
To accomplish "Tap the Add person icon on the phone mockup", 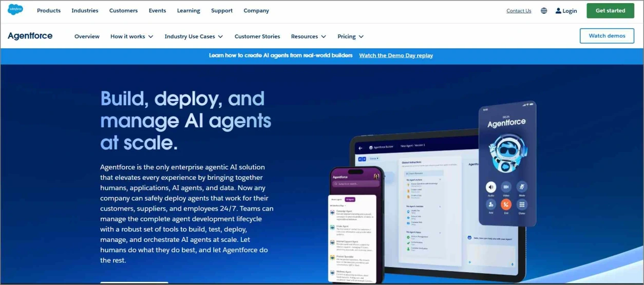I will point(491,204).
